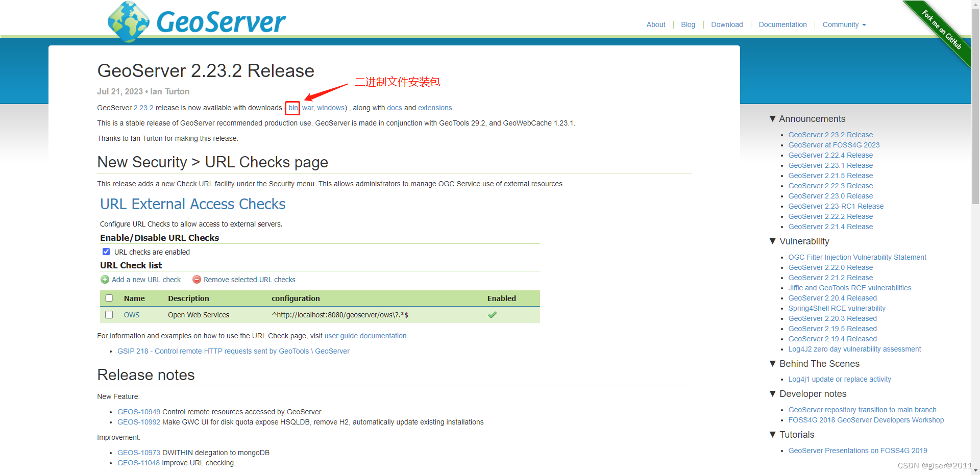Open GeoServer 2.23.2 Release announcement
The height and width of the screenshot is (475, 980).
coord(830,135)
